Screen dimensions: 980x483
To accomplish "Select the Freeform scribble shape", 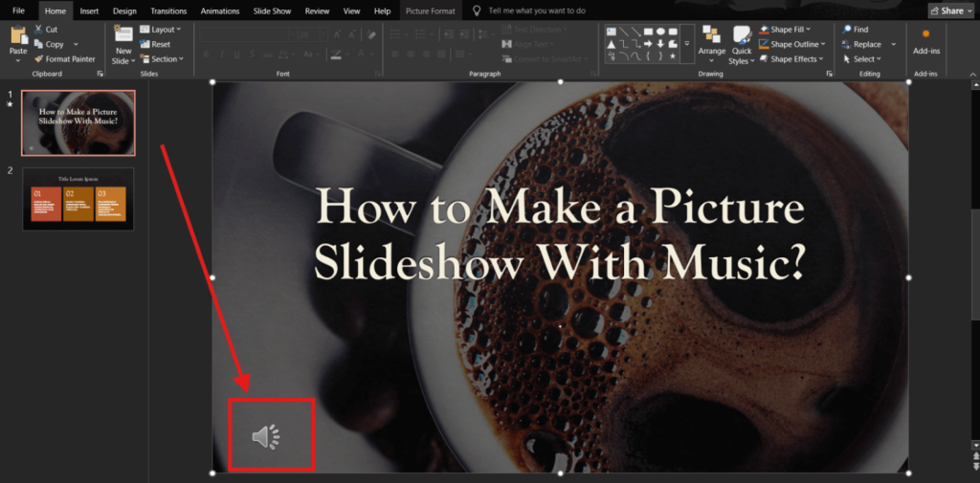I will 611,56.
